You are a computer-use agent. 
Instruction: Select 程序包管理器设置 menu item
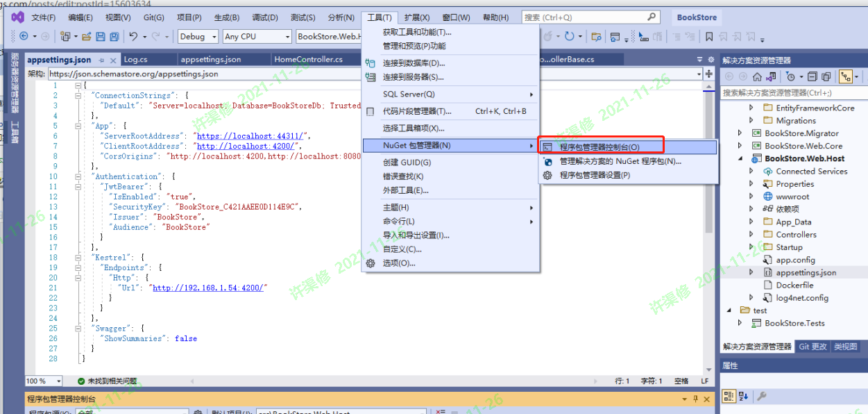tap(628, 175)
